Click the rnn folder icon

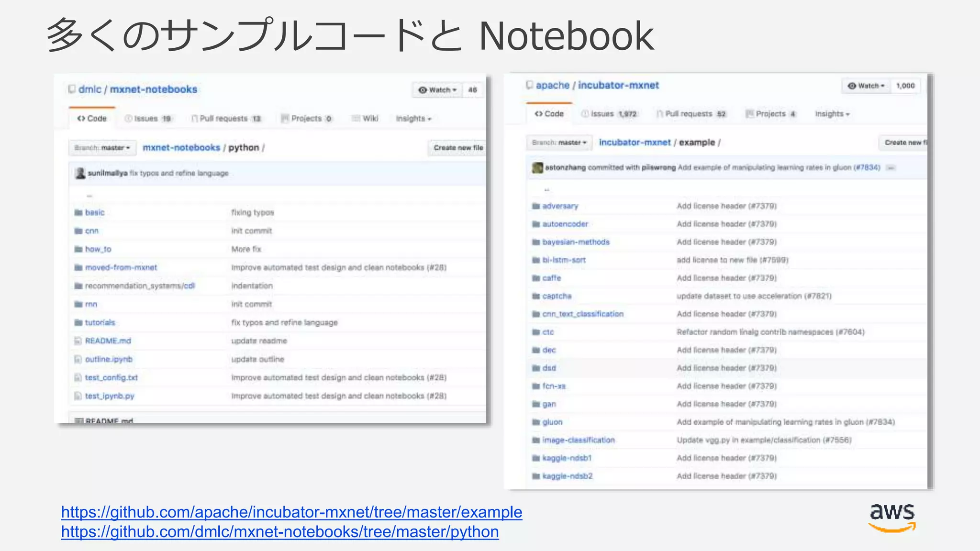click(x=78, y=304)
